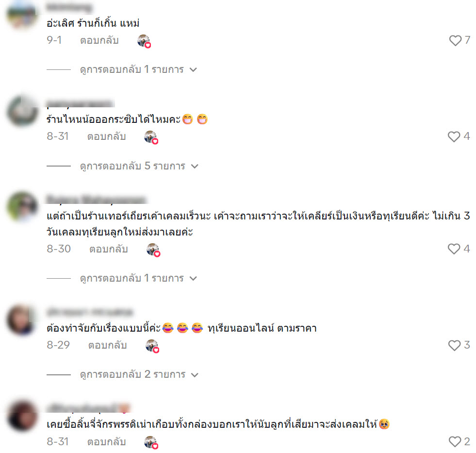The image size is (476, 453).
Task: Click creator-liked badge on the 9-1 comment
Action: [x=144, y=41]
